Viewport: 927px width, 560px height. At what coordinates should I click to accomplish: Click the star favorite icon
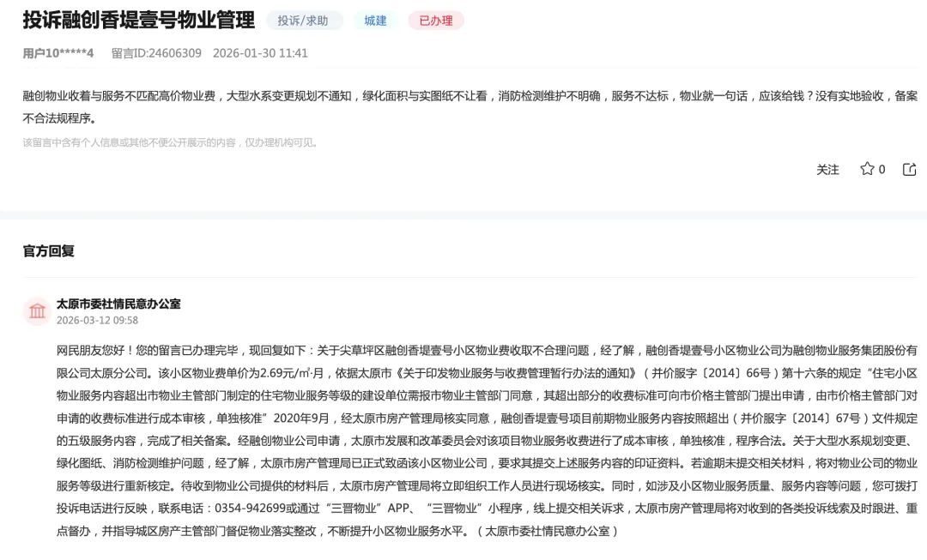pyautogui.click(x=867, y=169)
